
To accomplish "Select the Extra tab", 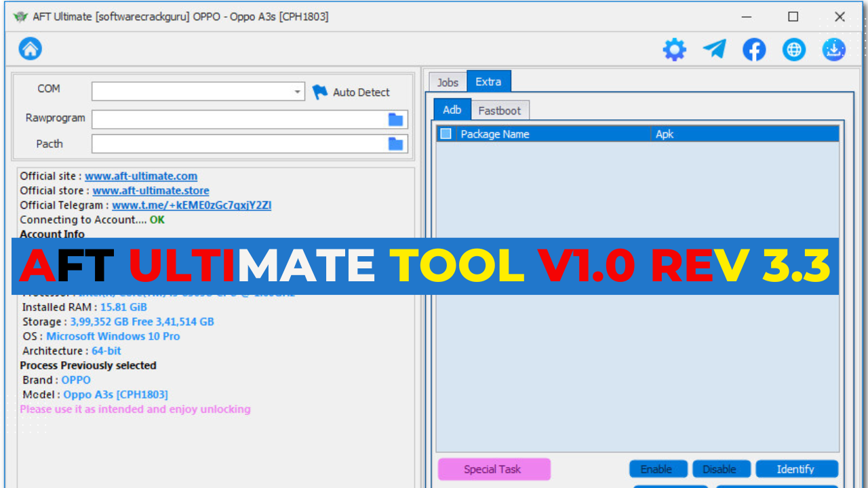I will pyautogui.click(x=488, y=81).
